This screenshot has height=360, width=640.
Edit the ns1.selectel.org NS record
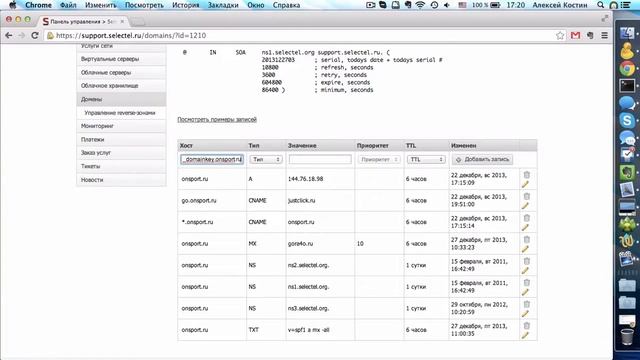click(x=525, y=293)
